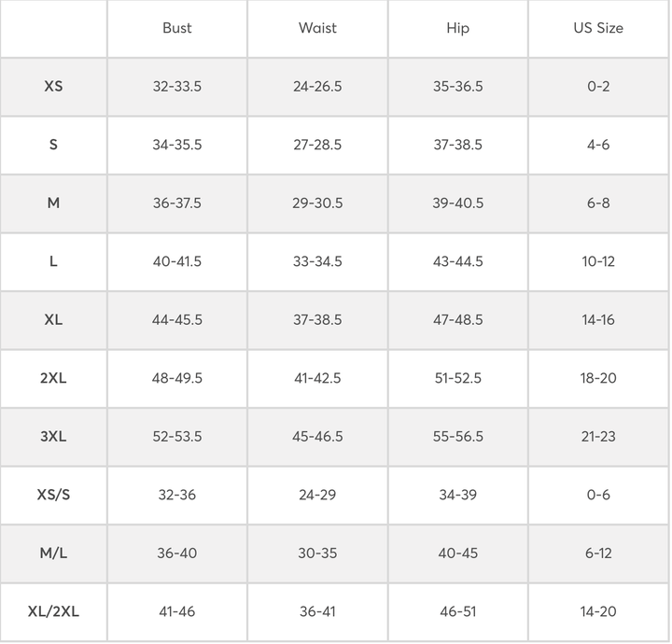Click the US size value 18-20
The width and height of the screenshot is (672, 644).
point(598,378)
